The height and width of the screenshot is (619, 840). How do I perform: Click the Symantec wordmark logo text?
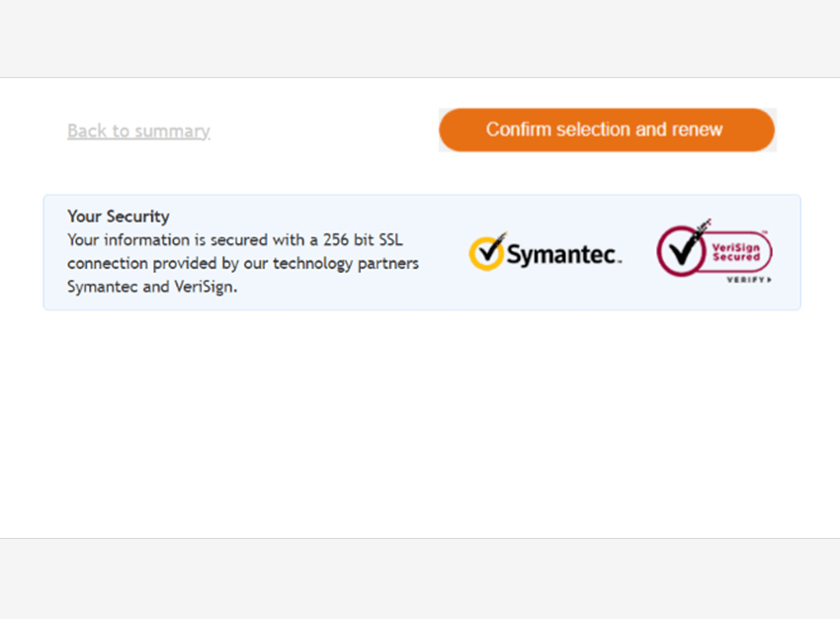[563, 256]
